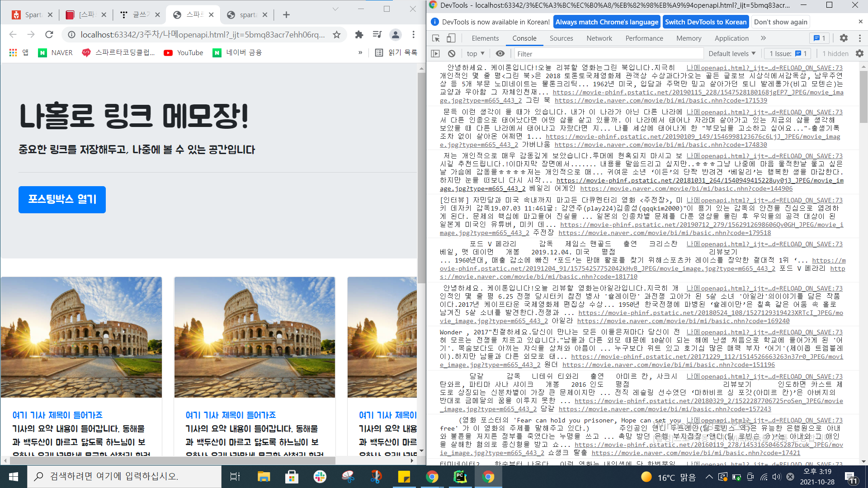The height and width of the screenshot is (488, 868).
Task: Open DevTools settings gear icon
Action: coord(844,38)
